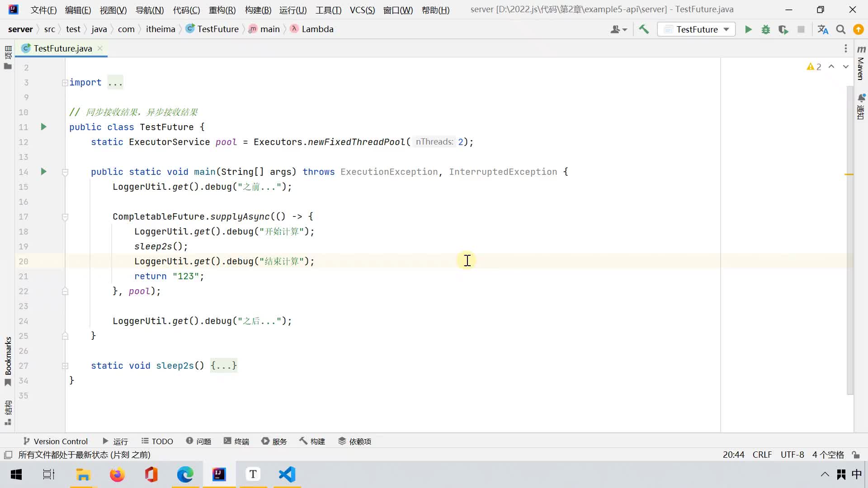The width and height of the screenshot is (868, 488).
Task: Open editor tab options three-dot menu
Action: point(845,48)
